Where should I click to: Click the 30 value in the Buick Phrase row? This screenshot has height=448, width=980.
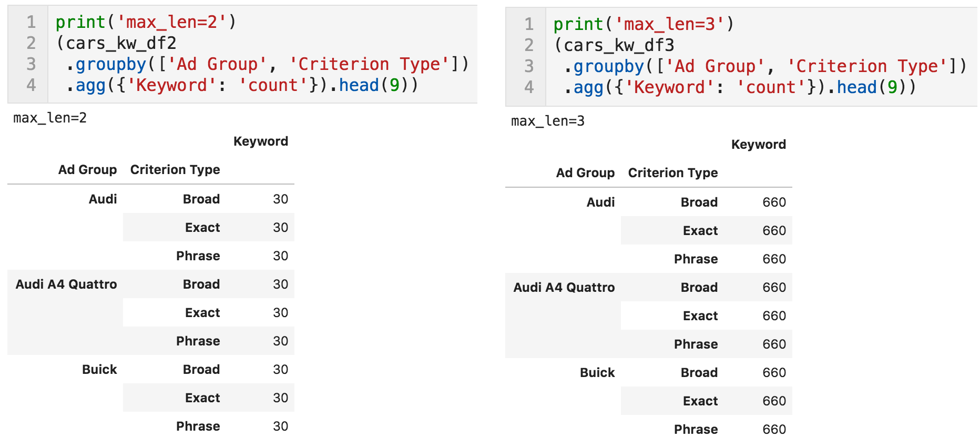pos(280,426)
